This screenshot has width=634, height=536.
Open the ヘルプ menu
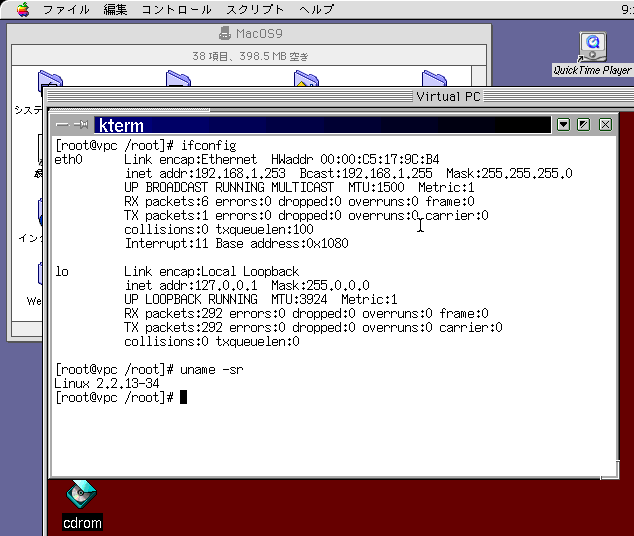317,9
